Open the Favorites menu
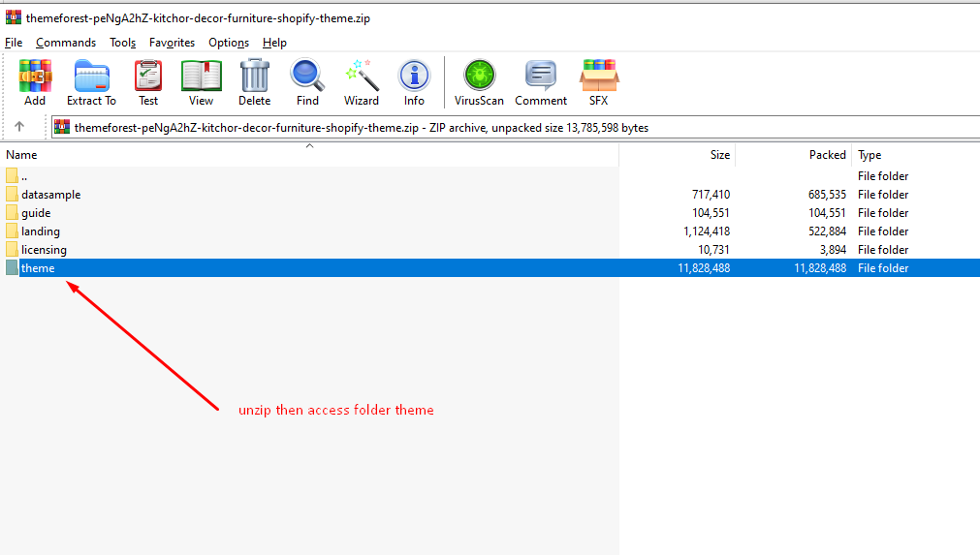 tap(172, 43)
